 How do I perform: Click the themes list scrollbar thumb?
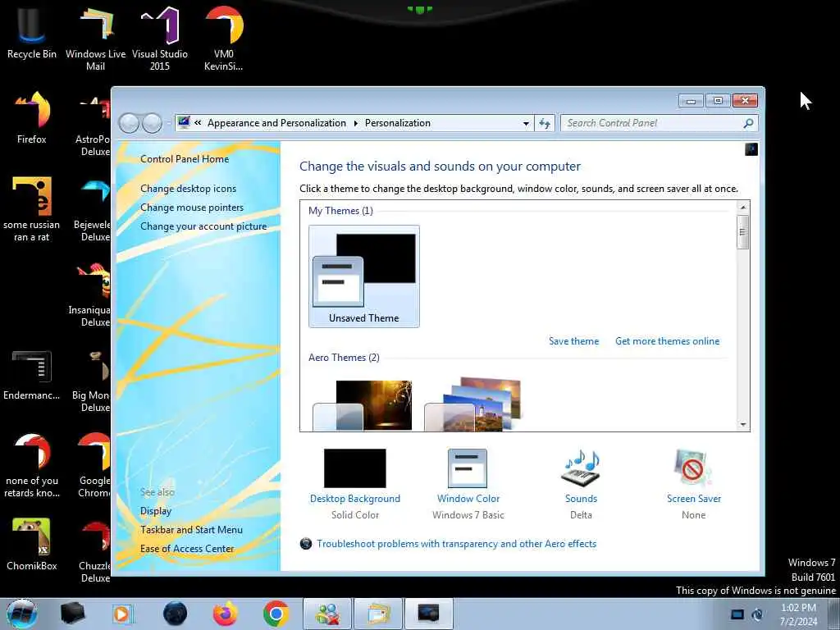pos(742,232)
